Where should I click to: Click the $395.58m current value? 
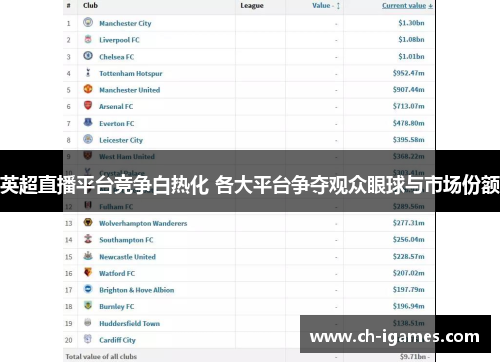click(x=408, y=139)
